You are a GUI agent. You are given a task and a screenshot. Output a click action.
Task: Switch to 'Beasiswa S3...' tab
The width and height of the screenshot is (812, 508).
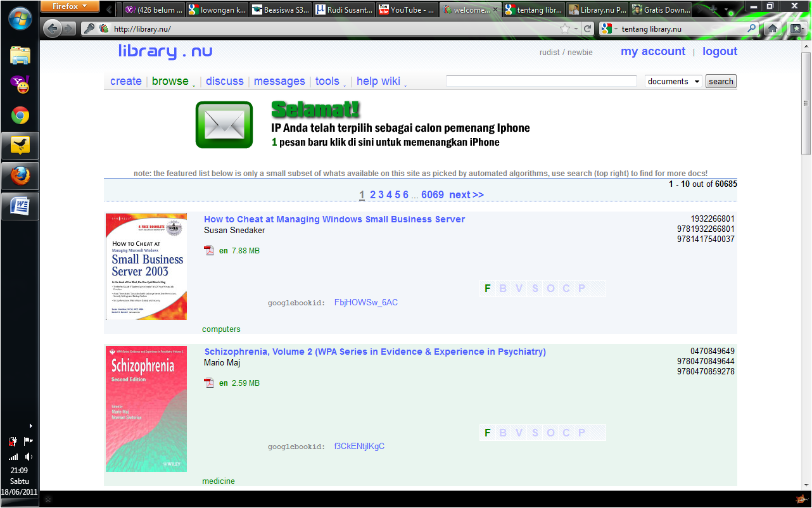coord(280,10)
